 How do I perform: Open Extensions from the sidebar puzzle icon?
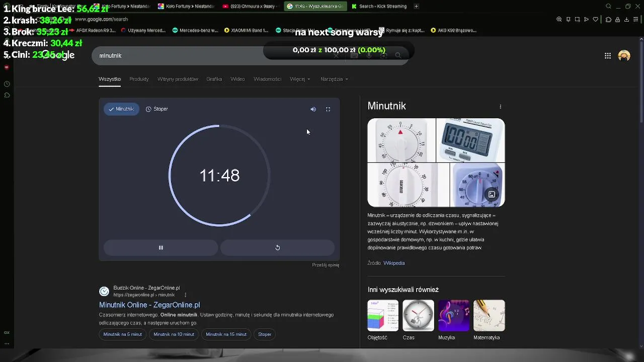point(7,95)
